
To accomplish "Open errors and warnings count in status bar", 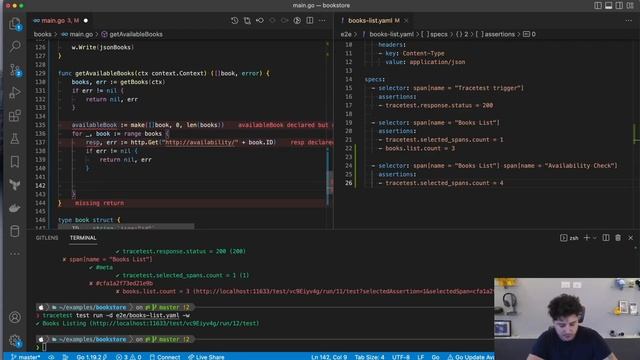I will click(x=128, y=357).
